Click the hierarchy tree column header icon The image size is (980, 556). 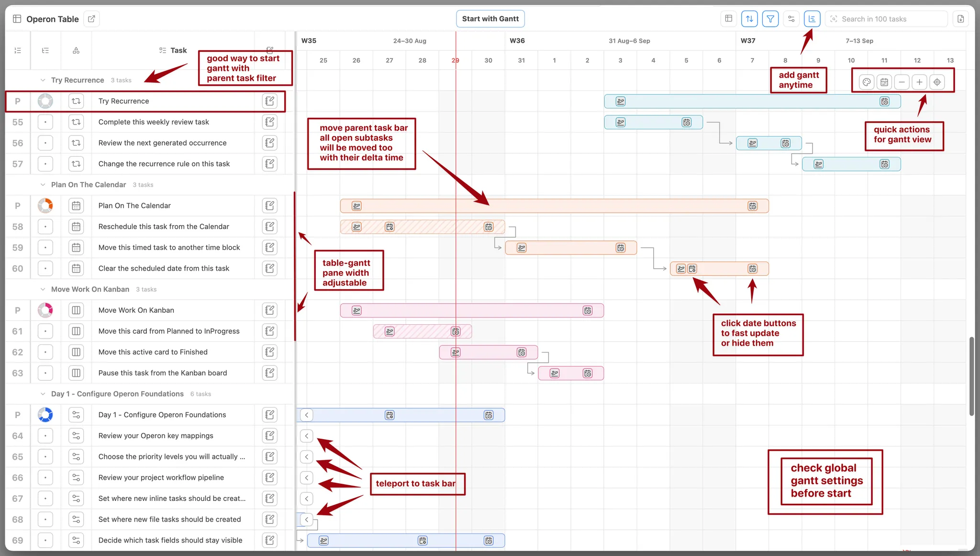pyautogui.click(x=45, y=50)
